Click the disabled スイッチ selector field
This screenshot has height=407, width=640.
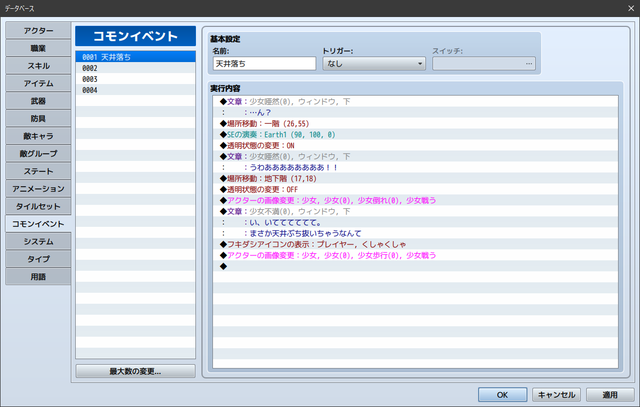coord(484,64)
